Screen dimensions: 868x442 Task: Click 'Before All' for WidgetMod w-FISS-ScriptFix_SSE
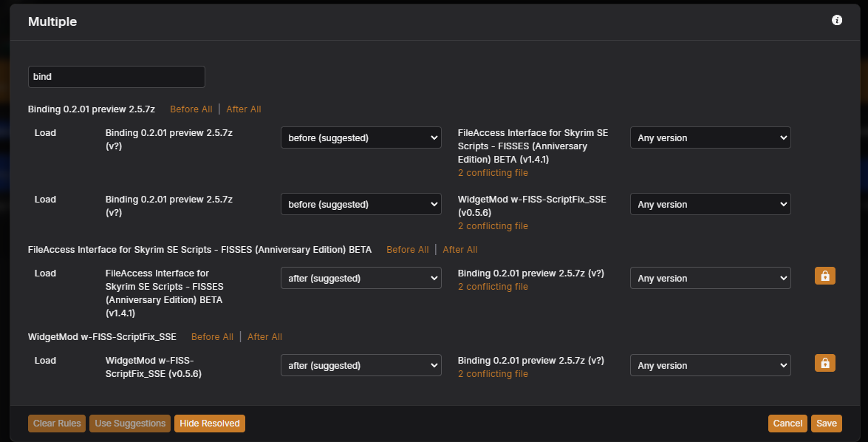(x=212, y=337)
